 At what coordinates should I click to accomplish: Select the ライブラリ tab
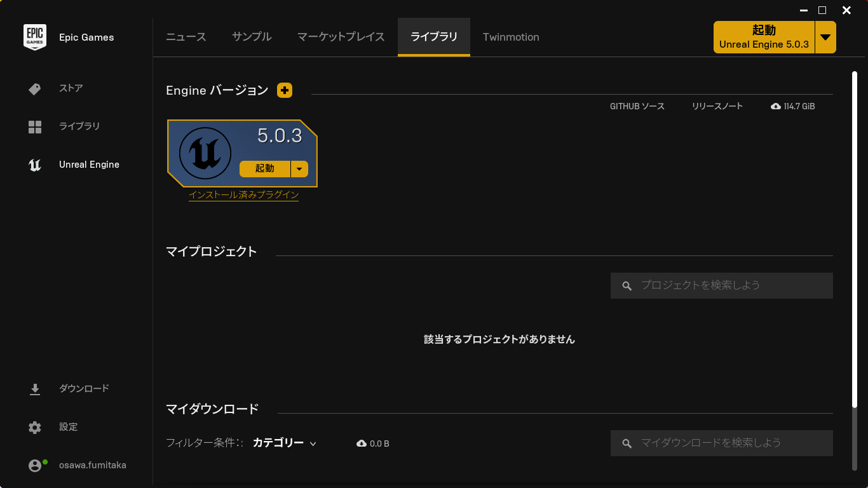click(434, 37)
